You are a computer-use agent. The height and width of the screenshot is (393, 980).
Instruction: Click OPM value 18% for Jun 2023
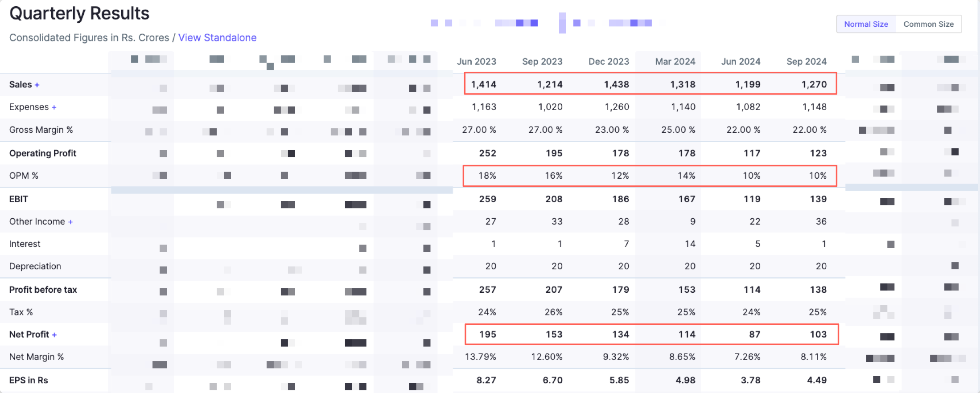[487, 176]
